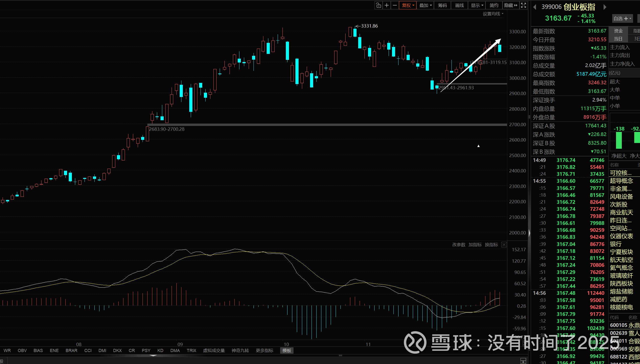The height and width of the screenshot is (364, 640).
Task: Open 复权 adjustment dropdown
Action: 408,5
